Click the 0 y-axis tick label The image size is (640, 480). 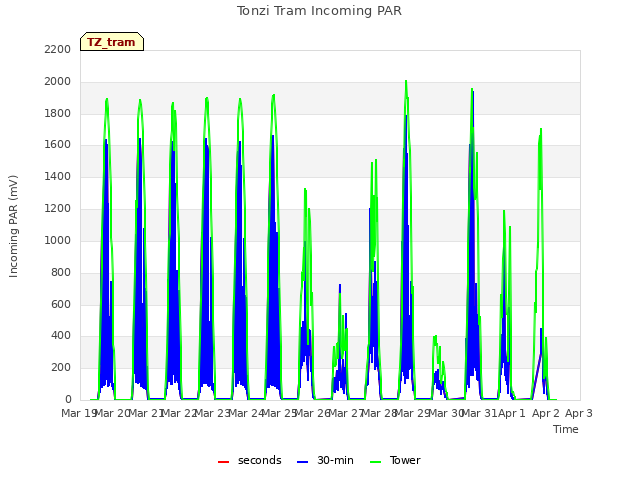pyautogui.click(x=68, y=400)
